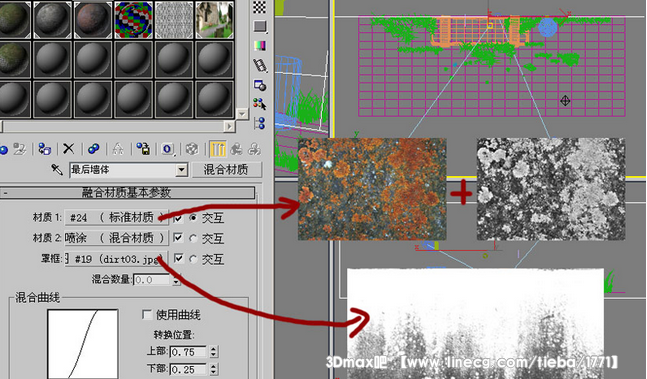647x379 pixels.
Task: Open the Material/Map Navigator icon
Action: [260, 123]
